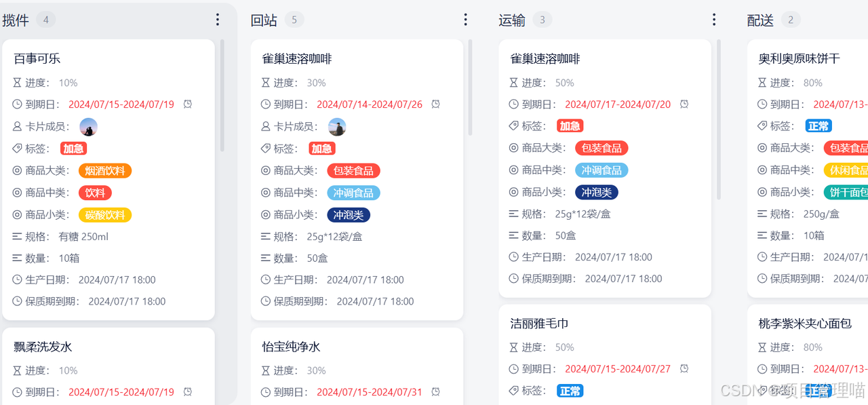Click the progress value 10% on 百事可乐

(68, 83)
